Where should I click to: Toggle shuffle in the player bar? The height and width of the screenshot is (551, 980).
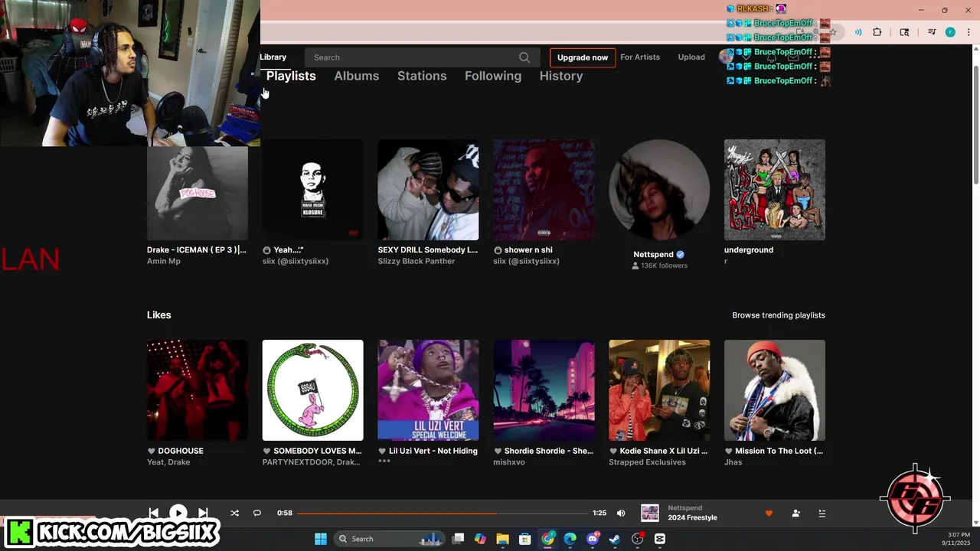[235, 513]
